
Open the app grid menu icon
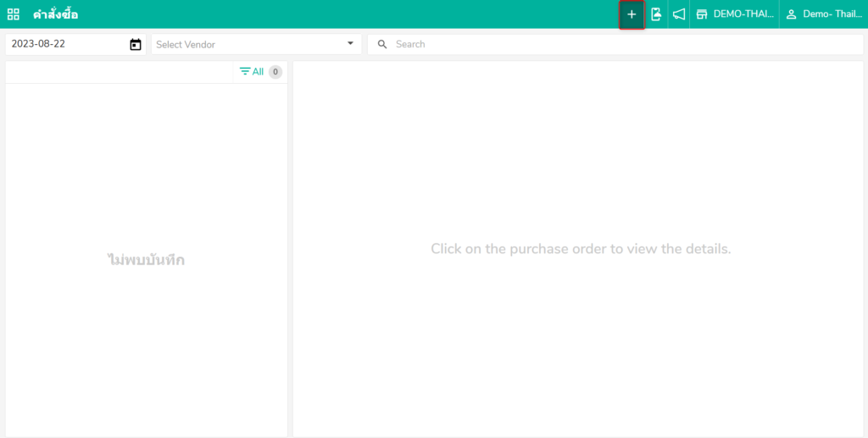(x=13, y=14)
